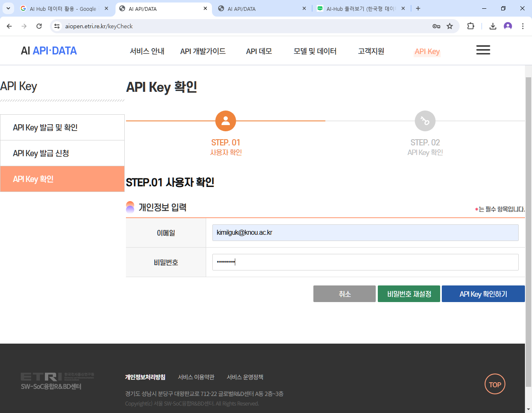Open the Chrome profile avatar
532x413 pixels.
(508, 26)
